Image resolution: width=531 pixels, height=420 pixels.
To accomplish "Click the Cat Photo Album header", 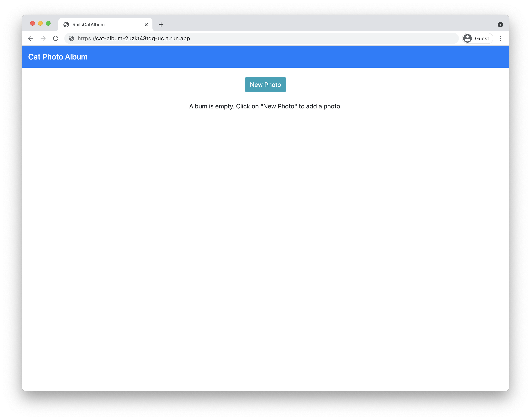I will click(x=57, y=56).
